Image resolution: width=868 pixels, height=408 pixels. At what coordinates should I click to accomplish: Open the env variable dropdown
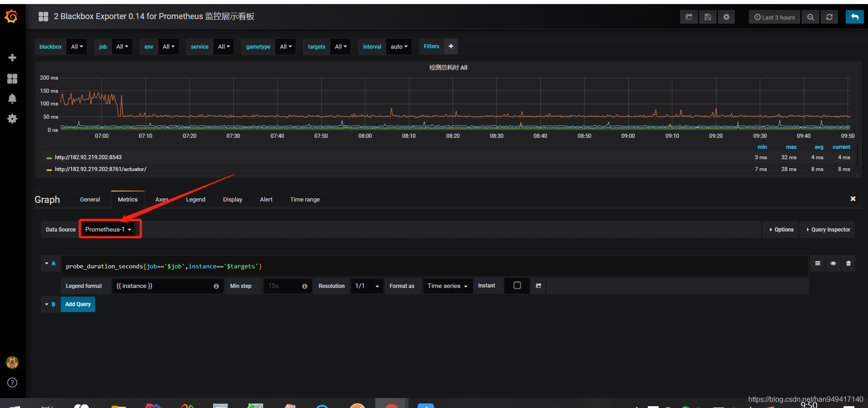[168, 47]
